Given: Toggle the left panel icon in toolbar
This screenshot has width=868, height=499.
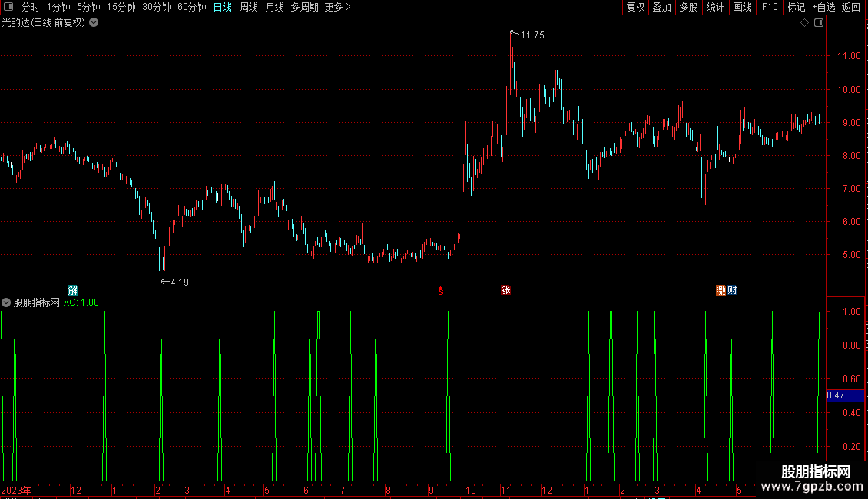Looking at the screenshot, I should point(8,7).
